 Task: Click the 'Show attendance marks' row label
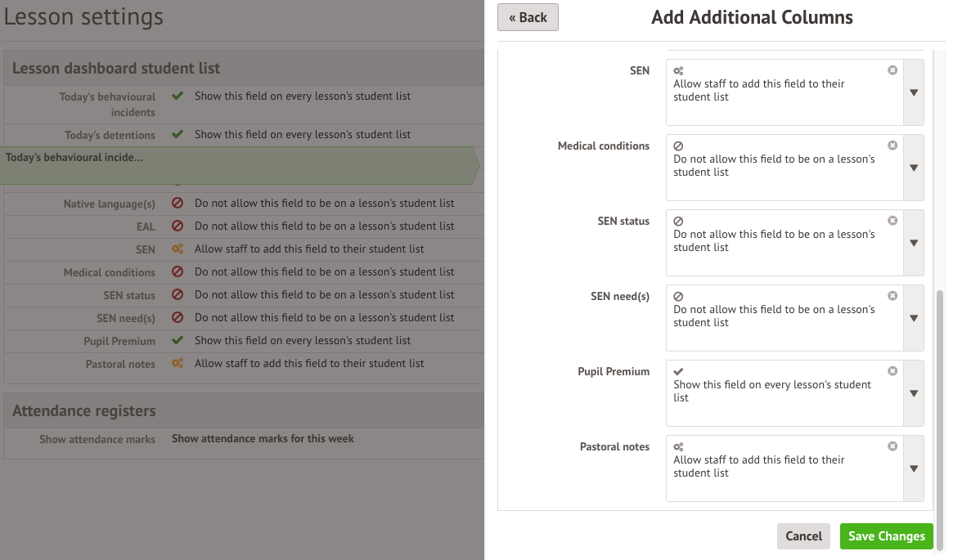coord(97,439)
